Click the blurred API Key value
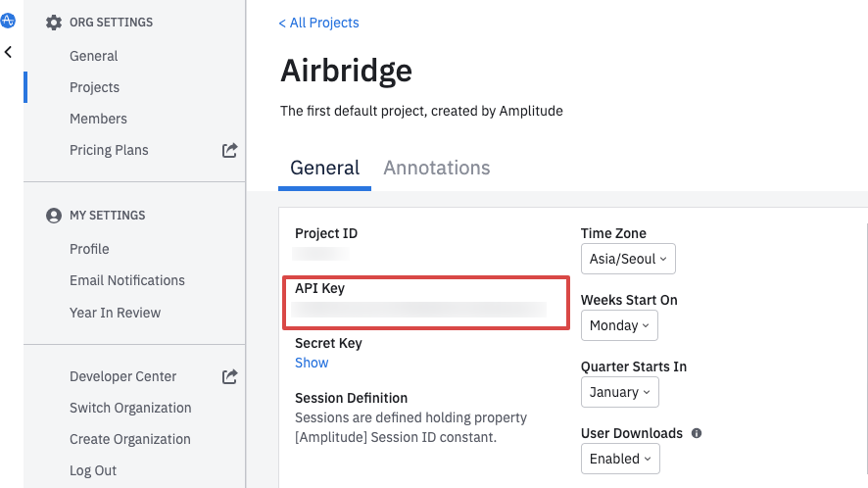The height and width of the screenshot is (488, 868). coord(419,310)
